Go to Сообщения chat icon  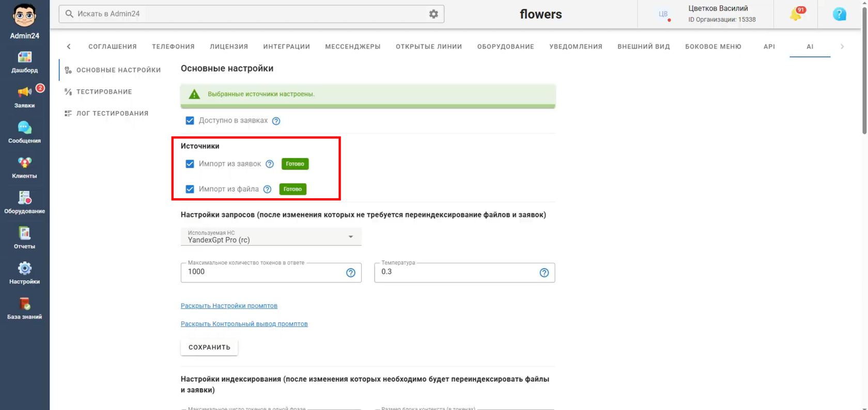pyautogui.click(x=24, y=132)
